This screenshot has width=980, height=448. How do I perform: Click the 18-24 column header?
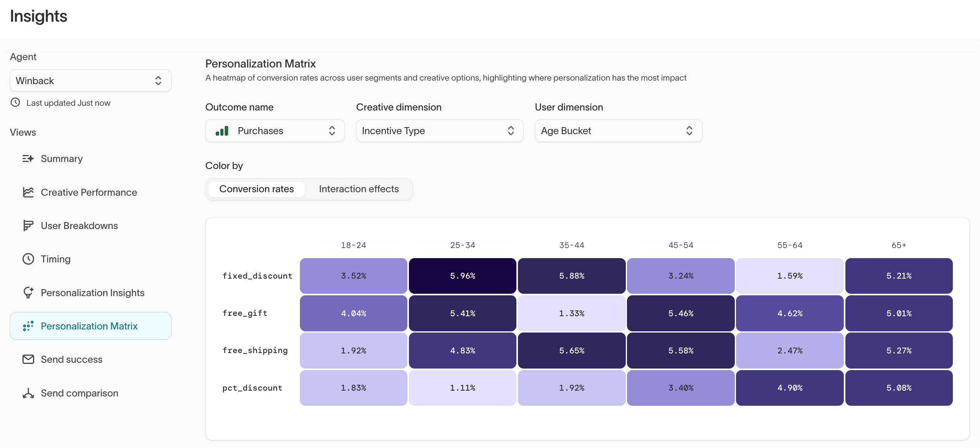(353, 245)
